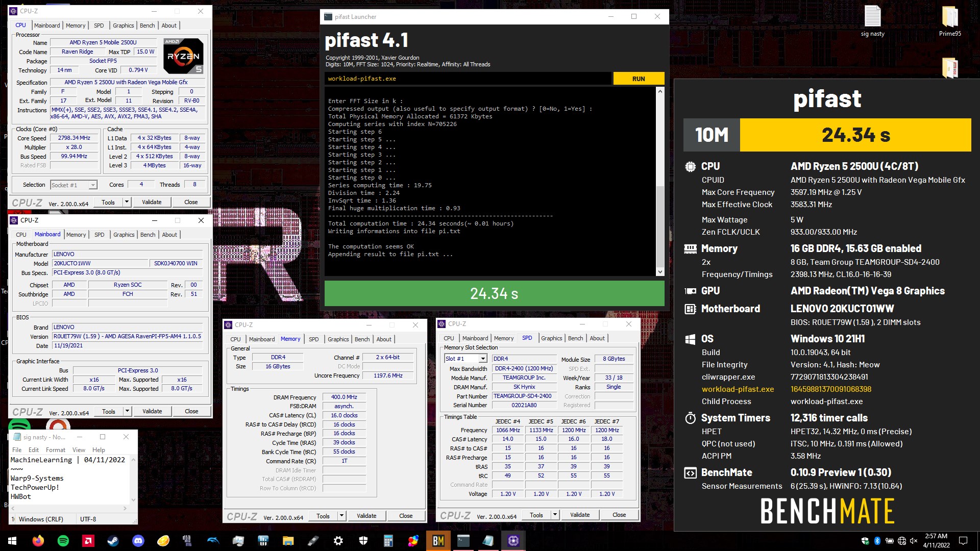
Task: Switch to the pifast console taskbar icon
Action: [463, 541]
